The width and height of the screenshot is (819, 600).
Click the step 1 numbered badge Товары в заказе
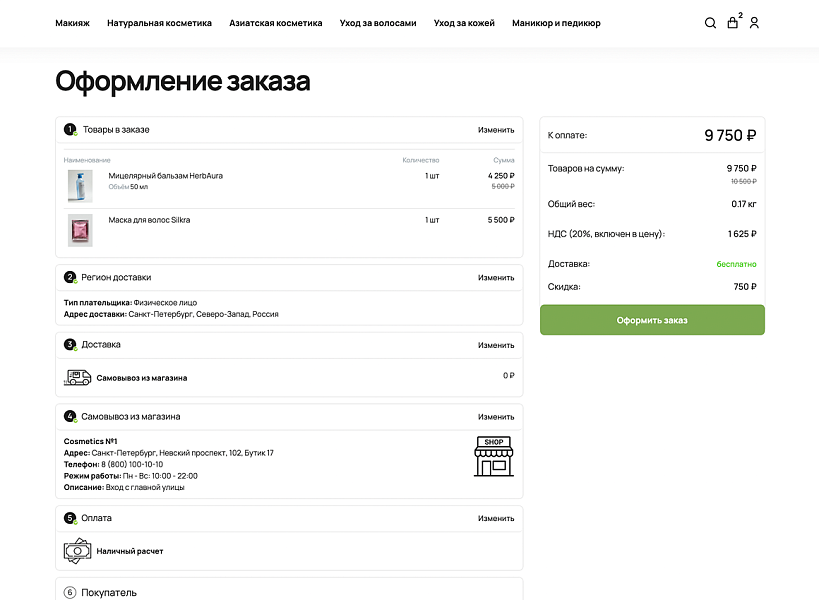click(x=69, y=129)
